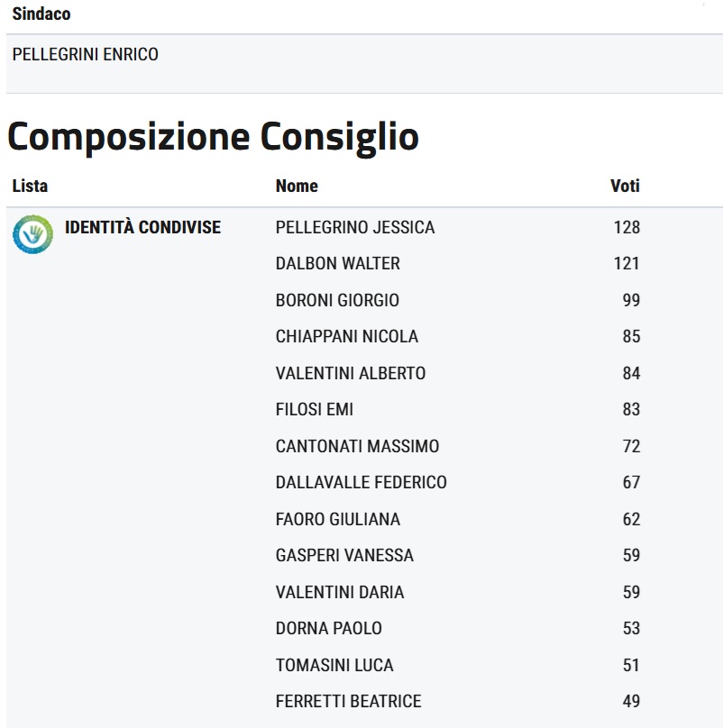Click mayor name PELLEGRINI ENRICO
723x728 pixels.
(86, 55)
